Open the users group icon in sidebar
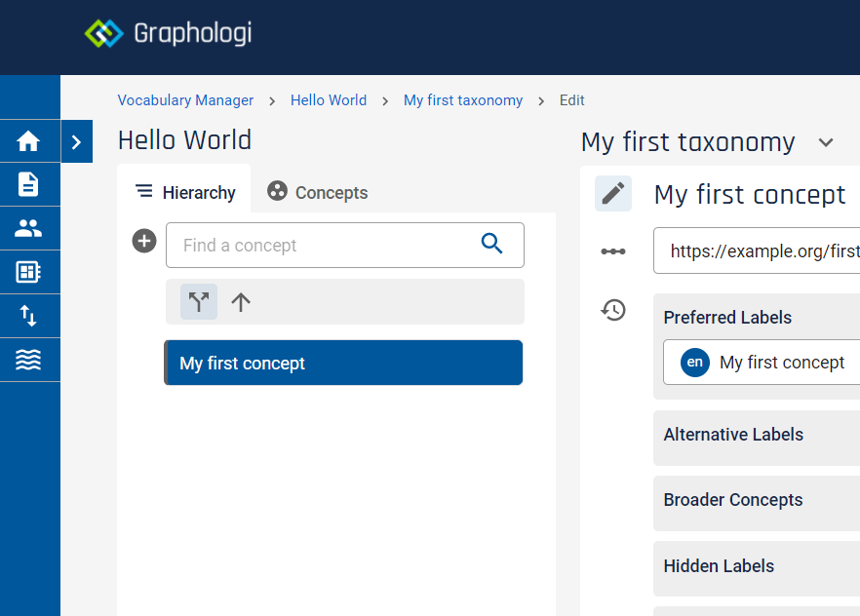This screenshot has height=616, width=860. pos(28,228)
